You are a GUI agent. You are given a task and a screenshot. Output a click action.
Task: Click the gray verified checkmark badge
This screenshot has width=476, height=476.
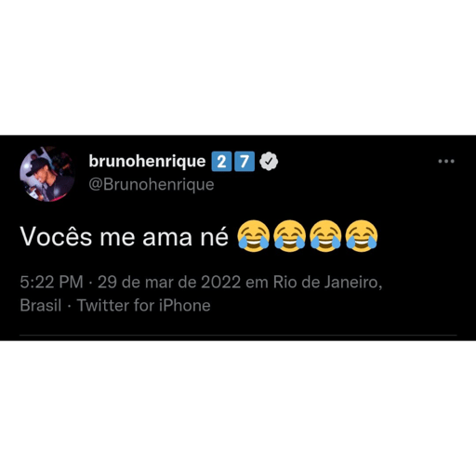[269, 161]
